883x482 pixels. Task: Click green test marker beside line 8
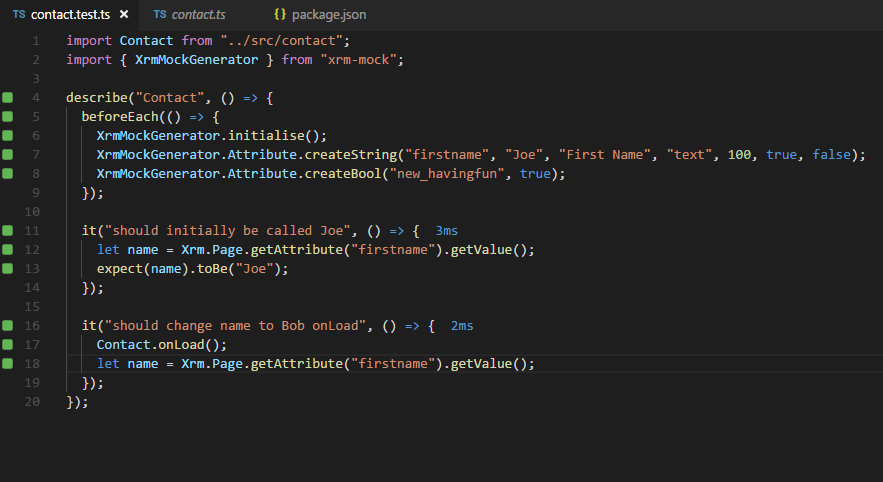(7, 173)
